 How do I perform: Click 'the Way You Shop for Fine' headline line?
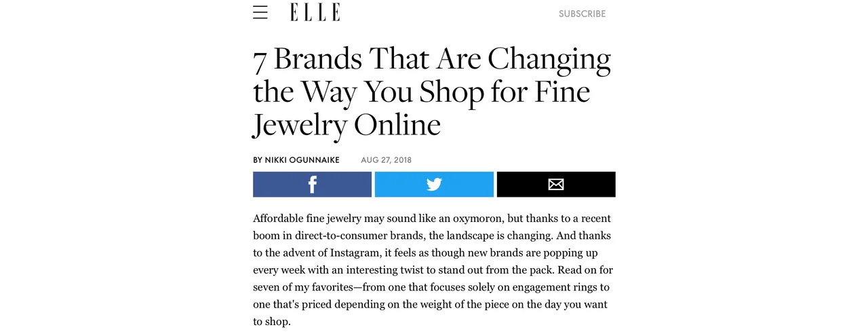coord(421,92)
